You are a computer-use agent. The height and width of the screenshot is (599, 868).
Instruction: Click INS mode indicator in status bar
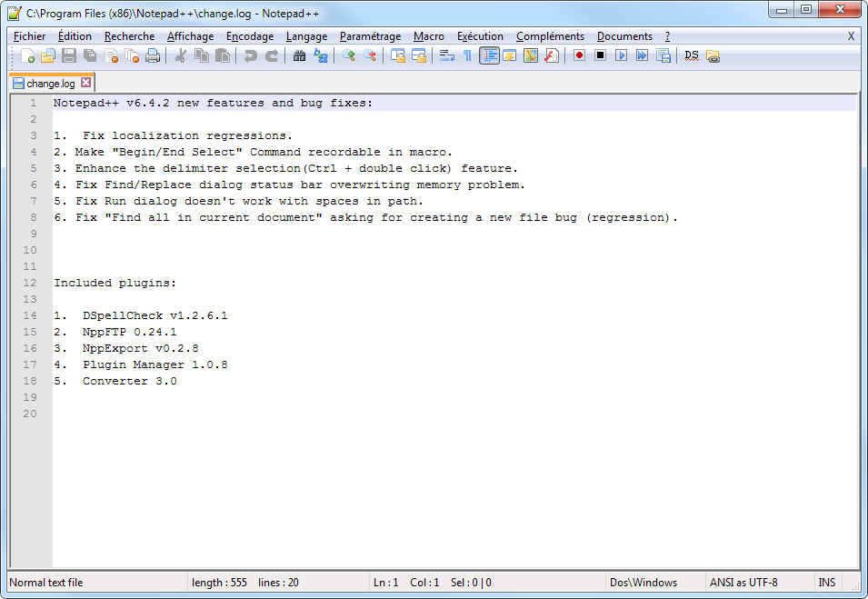(826, 583)
